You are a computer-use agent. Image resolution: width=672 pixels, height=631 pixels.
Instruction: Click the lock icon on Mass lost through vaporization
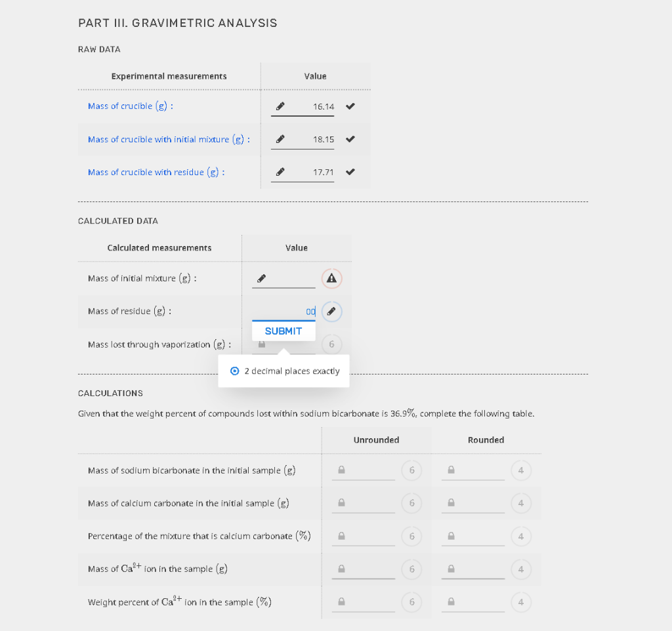point(262,344)
